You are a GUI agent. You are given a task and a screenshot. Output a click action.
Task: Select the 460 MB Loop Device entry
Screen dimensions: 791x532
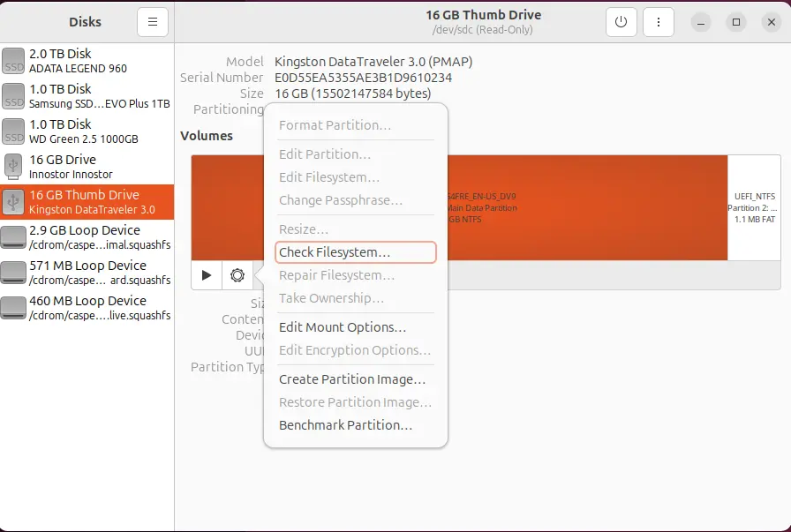click(87, 308)
